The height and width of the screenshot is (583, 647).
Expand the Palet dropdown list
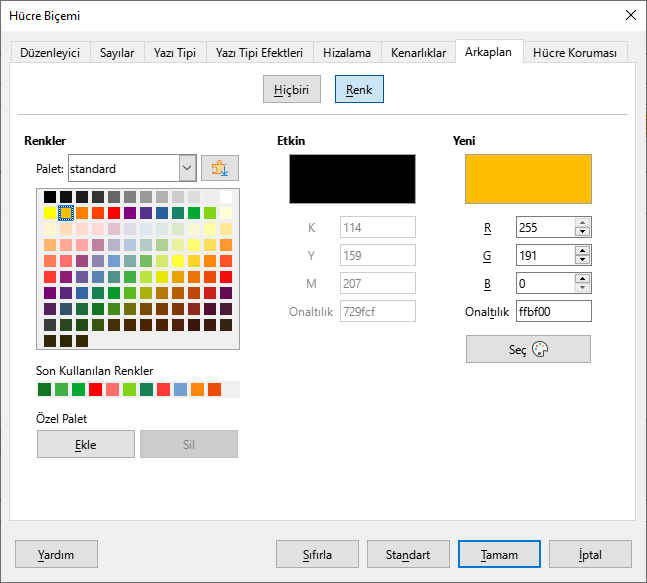pyautogui.click(x=187, y=168)
